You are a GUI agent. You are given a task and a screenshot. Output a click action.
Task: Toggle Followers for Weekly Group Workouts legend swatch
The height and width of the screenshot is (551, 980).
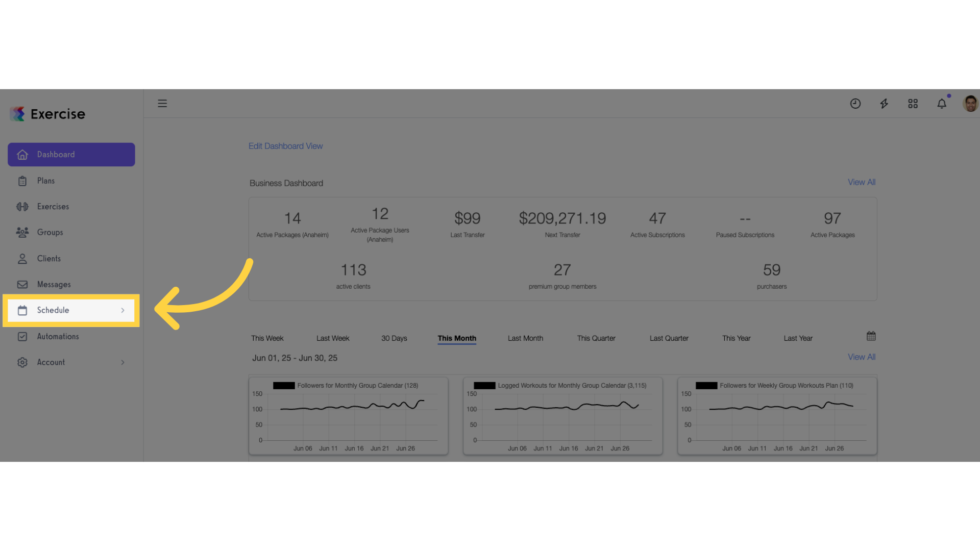[x=706, y=386]
